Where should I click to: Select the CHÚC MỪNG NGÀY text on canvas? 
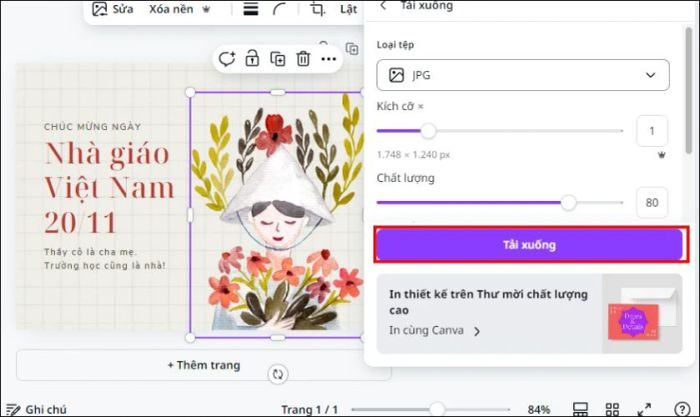tap(92, 127)
